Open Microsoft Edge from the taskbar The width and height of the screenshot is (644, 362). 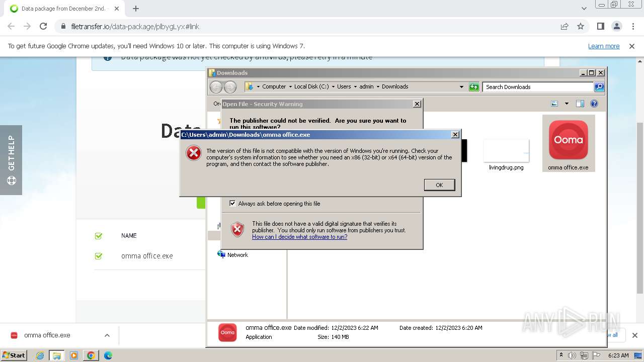[x=108, y=355]
